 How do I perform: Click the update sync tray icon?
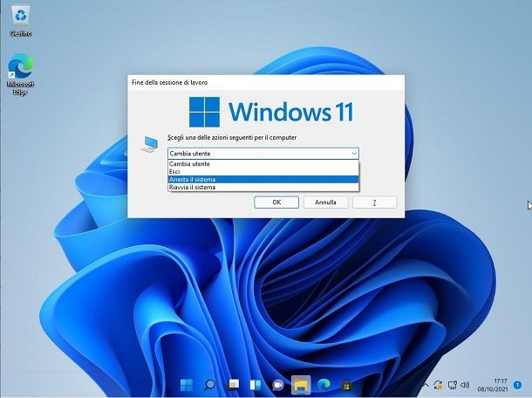pos(438,385)
